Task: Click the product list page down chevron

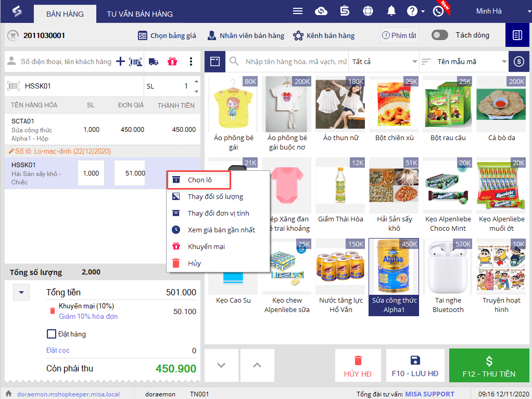Action: tap(221, 365)
